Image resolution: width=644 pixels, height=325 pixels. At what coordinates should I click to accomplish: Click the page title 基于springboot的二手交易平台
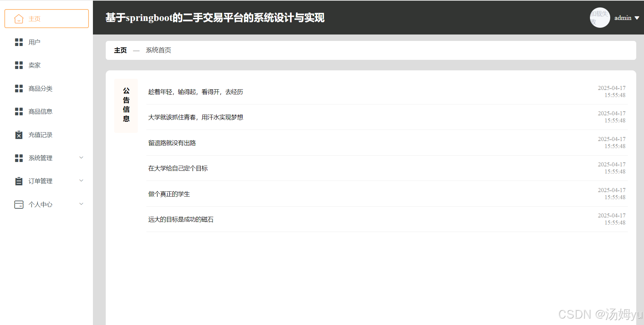[215, 18]
